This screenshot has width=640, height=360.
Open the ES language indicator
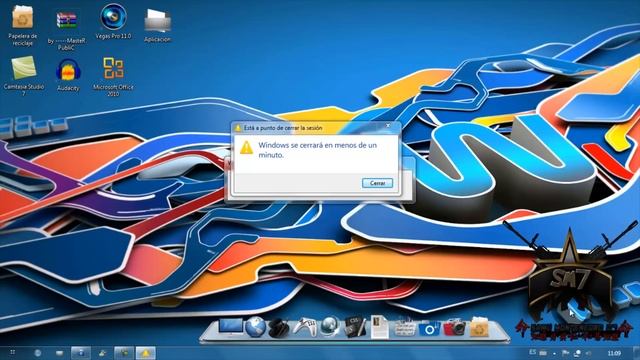(532, 352)
